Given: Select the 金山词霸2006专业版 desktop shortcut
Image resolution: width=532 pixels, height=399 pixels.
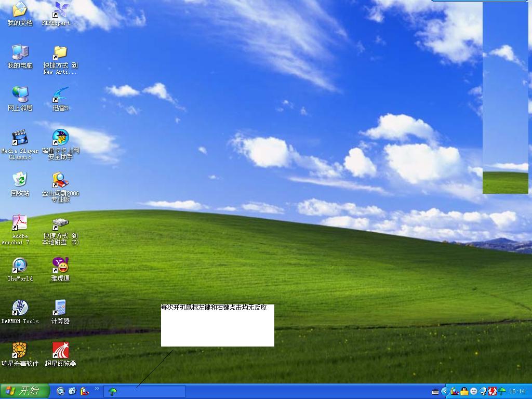Looking at the screenshot, I should (x=60, y=180).
